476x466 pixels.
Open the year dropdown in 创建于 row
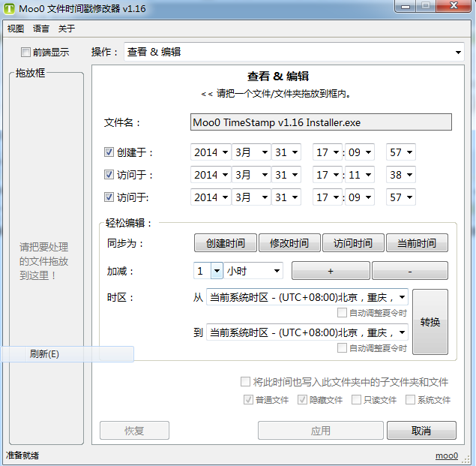pos(211,152)
